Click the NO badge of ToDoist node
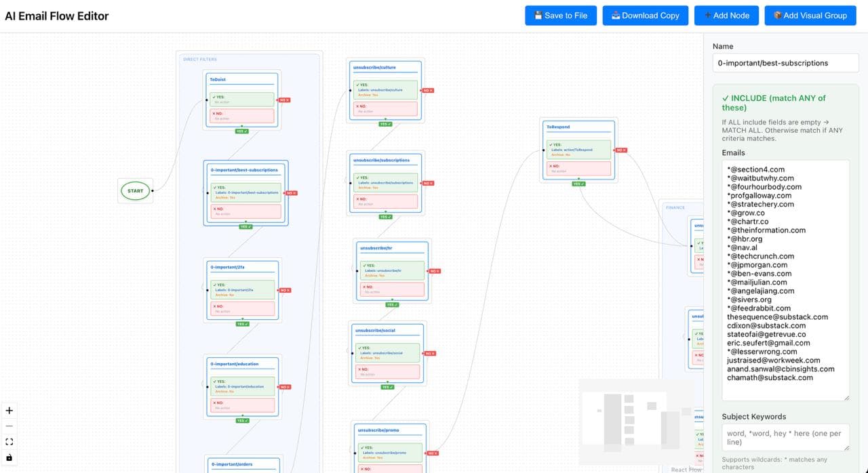Screen dimensions: 868x473 [x=284, y=100]
